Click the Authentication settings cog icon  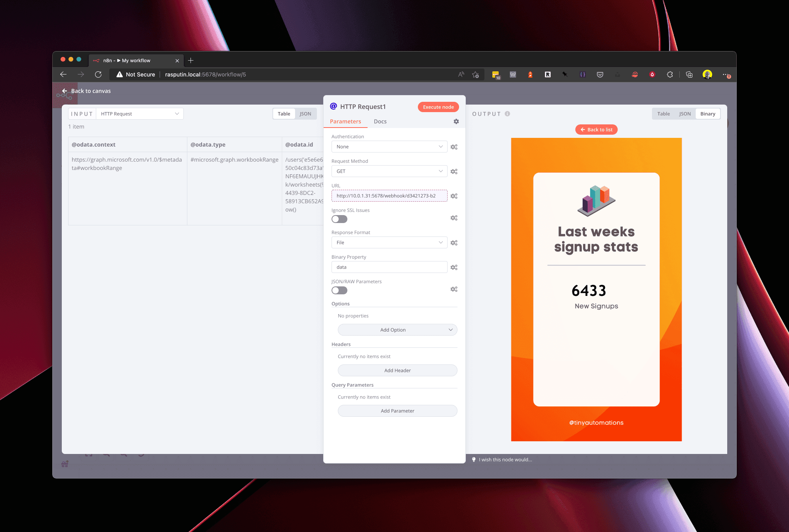pyautogui.click(x=455, y=147)
